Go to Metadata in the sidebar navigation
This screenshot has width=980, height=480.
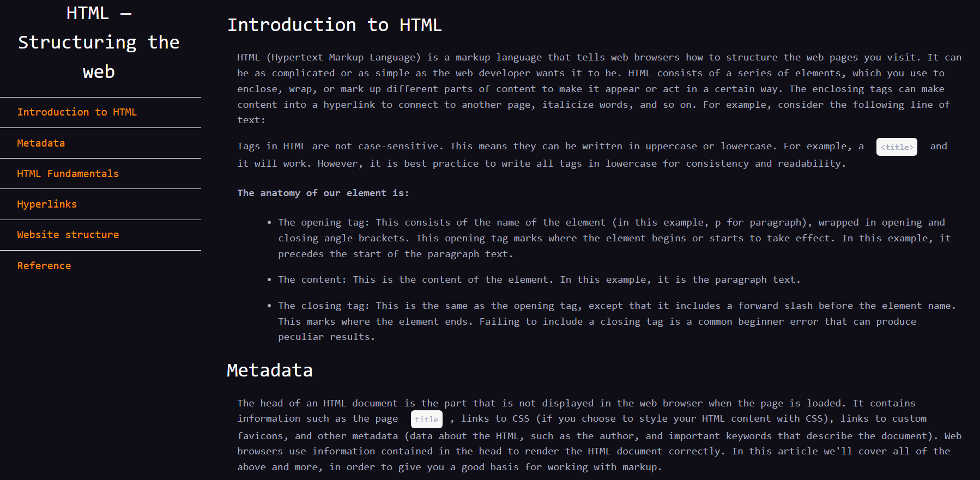click(x=41, y=143)
